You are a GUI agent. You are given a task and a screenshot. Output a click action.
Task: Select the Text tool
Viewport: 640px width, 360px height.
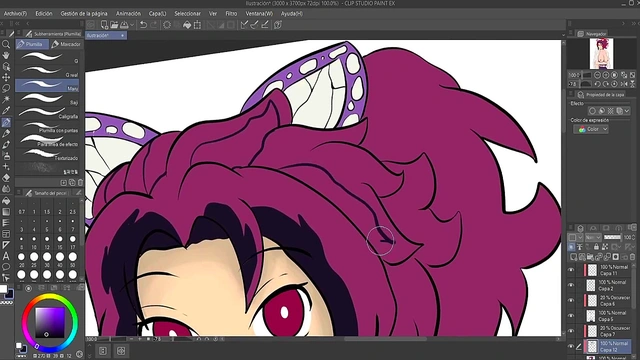pyautogui.click(x=6, y=256)
